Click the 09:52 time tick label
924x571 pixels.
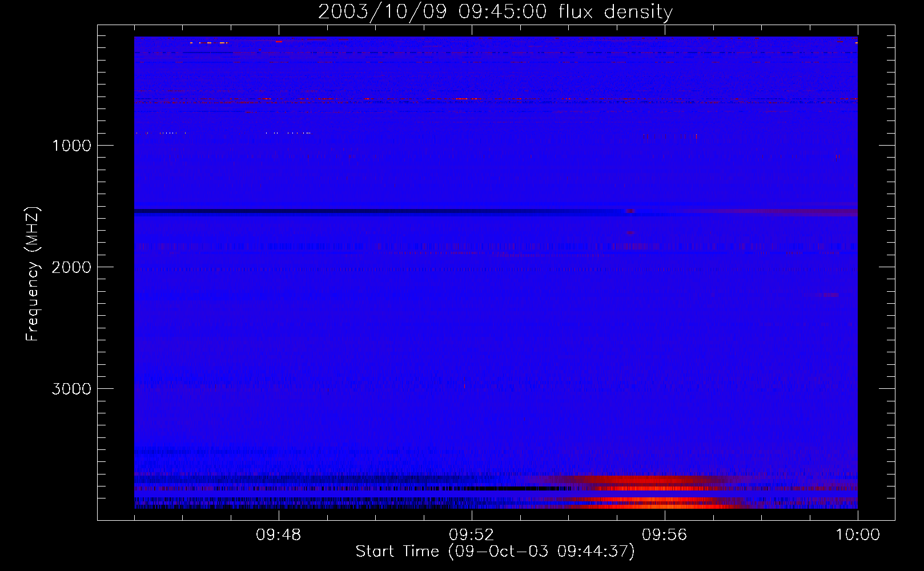(x=472, y=535)
